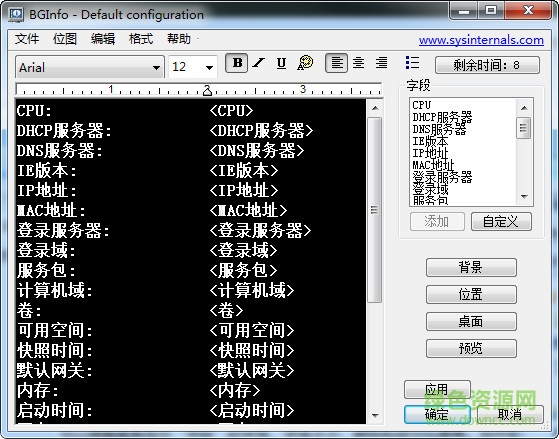Click the 添加 button
The image size is (559, 439).
437,222
